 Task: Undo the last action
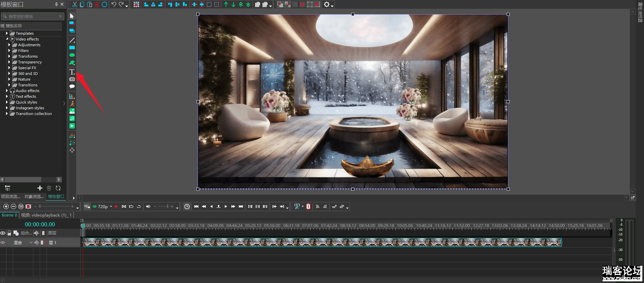114,4
